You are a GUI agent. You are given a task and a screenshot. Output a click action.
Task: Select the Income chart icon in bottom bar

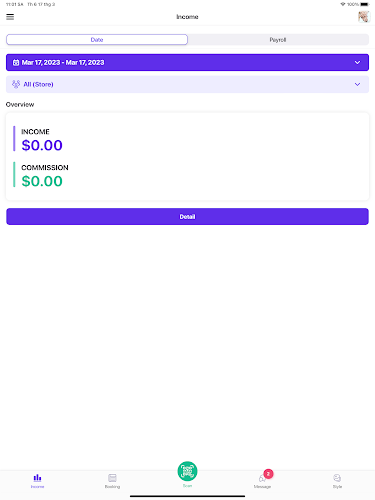[37, 478]
